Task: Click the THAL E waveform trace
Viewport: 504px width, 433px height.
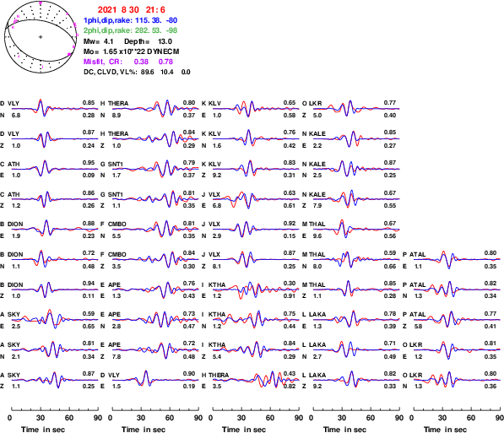Action: [356, 229]
